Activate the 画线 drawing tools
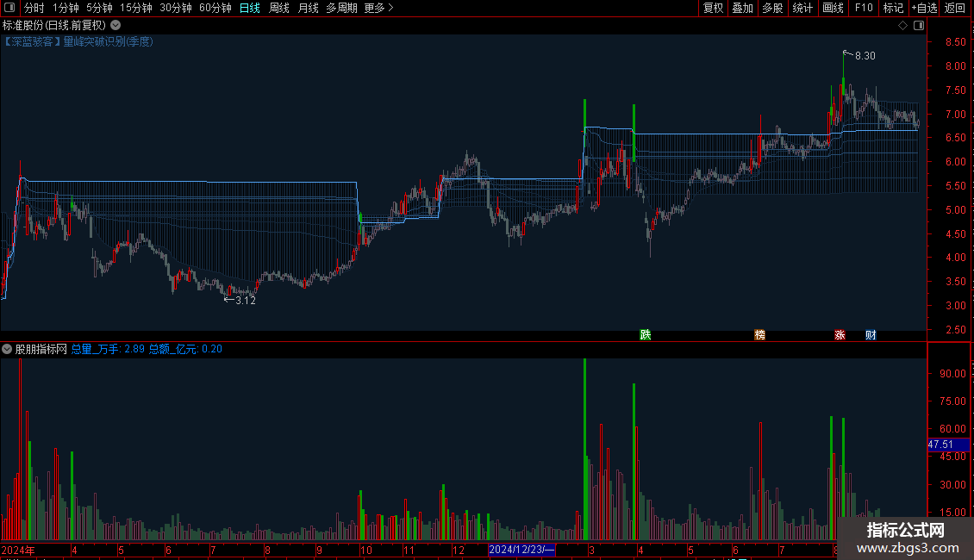The width and height of the screenshot is (974, 560). tap(833, 8)
